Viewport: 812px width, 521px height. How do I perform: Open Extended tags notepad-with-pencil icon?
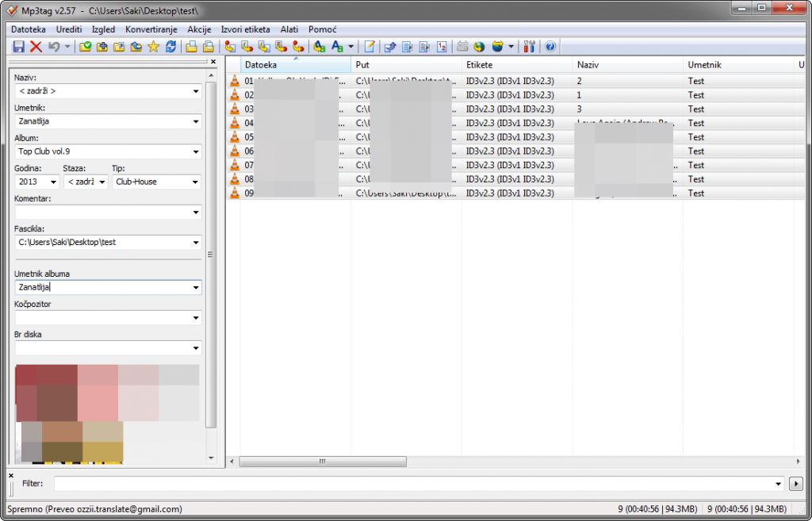tap(370, 47)
